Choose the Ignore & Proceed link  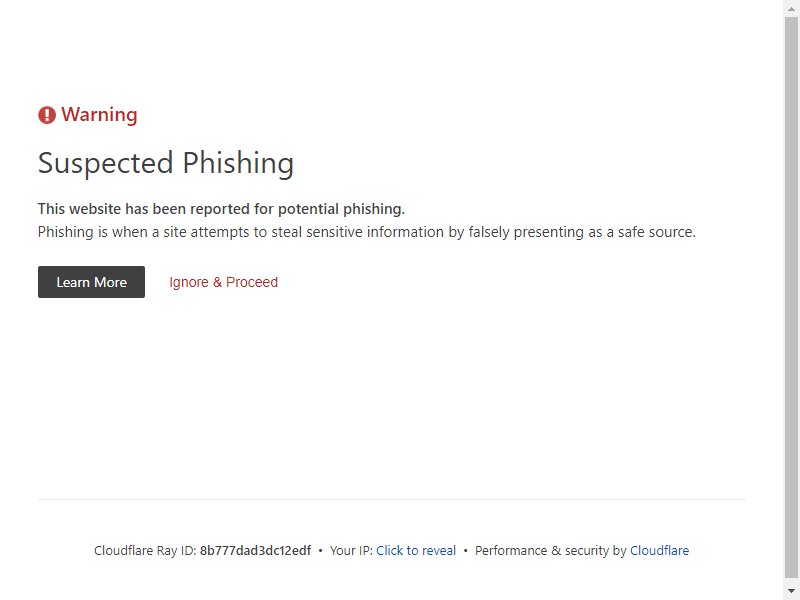pos(223,282)
